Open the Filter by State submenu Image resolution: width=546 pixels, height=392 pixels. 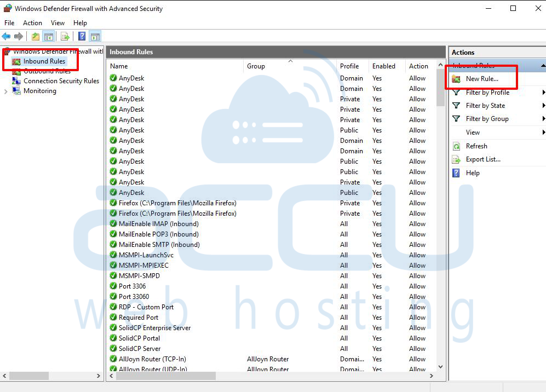(486, 105)
